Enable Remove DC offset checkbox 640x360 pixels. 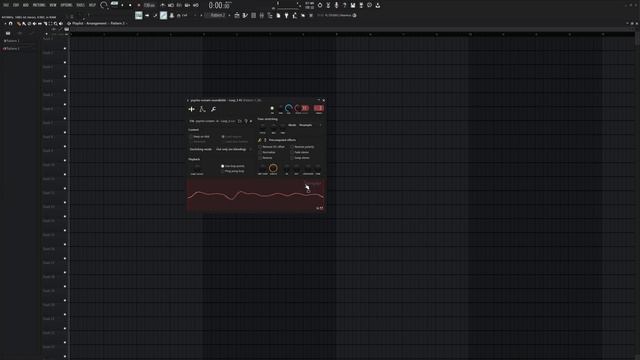(x=260, y=147)
